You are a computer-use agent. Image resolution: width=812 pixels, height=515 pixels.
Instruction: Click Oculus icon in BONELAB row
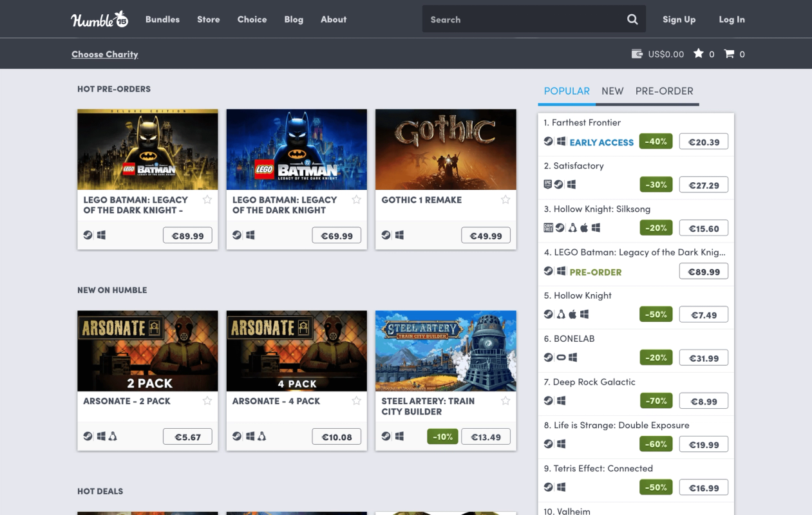pyautogui.click(x=561, y=357)
